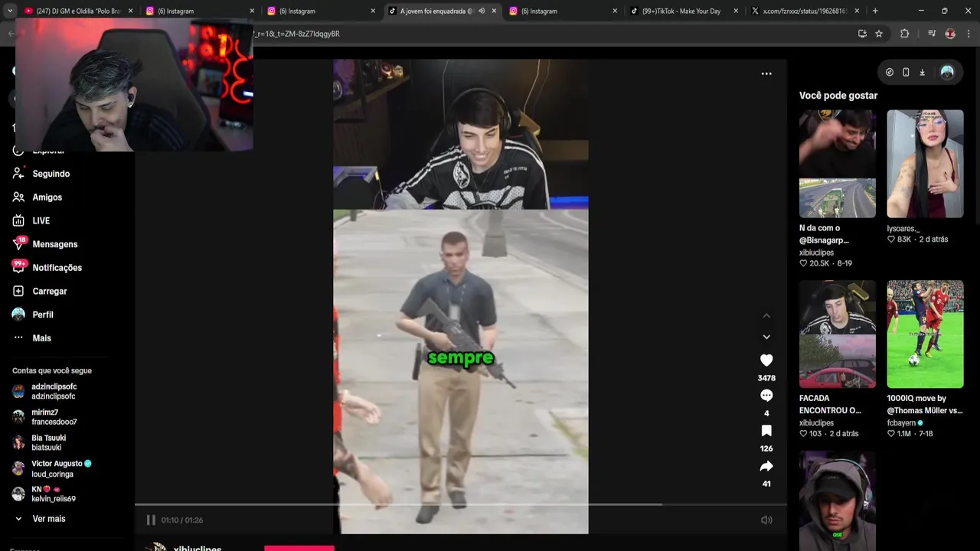Click the Notificações icon with 99+ badge
This screenshot has height=551, width=980.
pyautogui.click(x=18, y=268)
